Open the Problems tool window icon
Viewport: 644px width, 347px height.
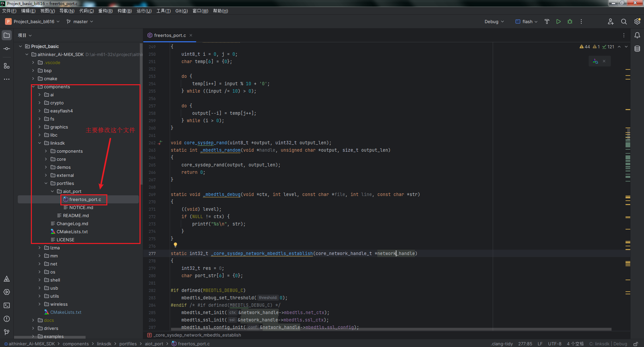7,319
